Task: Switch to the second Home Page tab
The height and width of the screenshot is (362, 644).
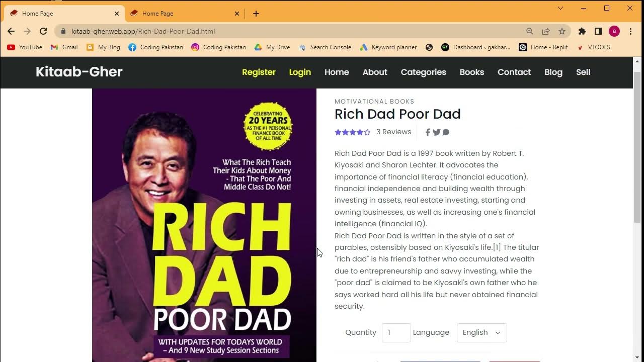Action: pyautogui.click(x=184, y=14)
